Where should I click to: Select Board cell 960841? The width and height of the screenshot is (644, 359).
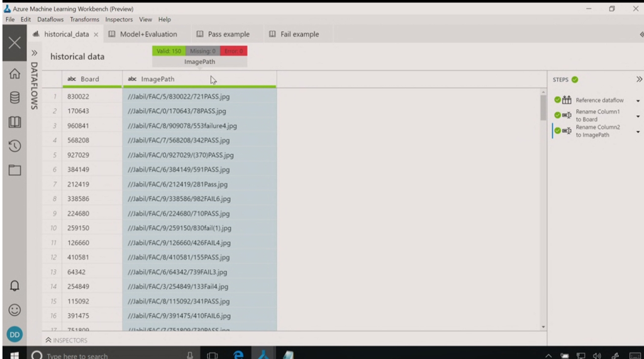coord(92,126)
